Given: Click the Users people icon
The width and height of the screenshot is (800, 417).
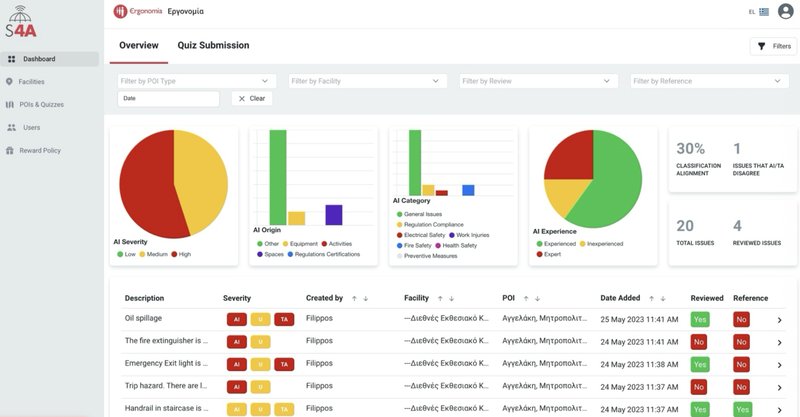Looking at the screenshot, I should coord(11,127).
